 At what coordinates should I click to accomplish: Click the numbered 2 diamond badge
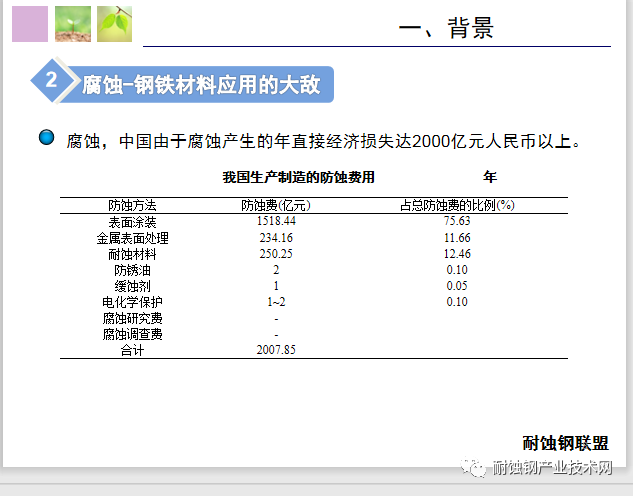(x=51, y=83)
